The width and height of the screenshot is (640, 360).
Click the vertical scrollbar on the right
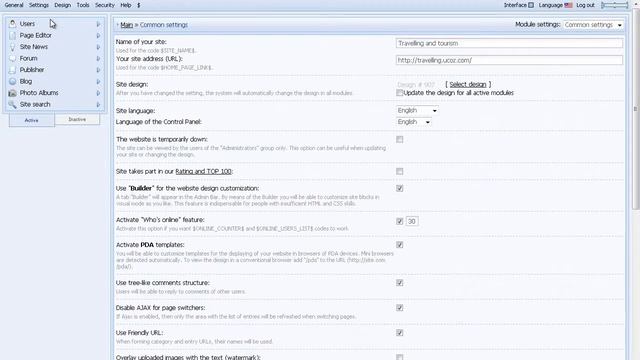(636, 109)
